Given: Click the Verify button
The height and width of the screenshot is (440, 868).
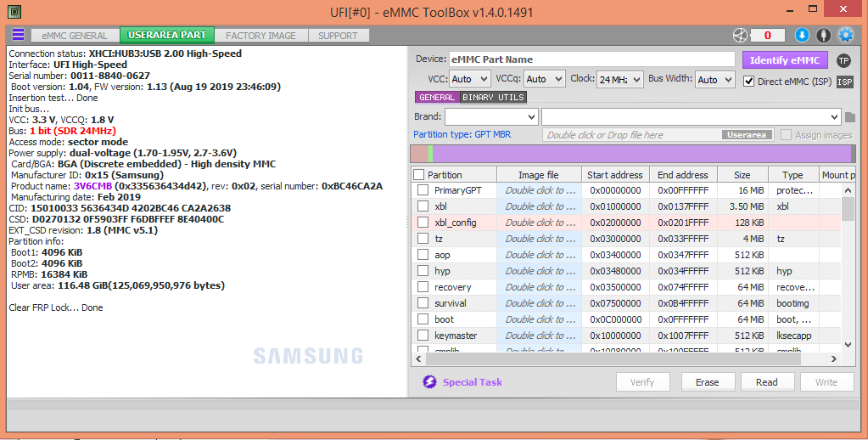Looking at the screenshot, I should tap(642, 381).
